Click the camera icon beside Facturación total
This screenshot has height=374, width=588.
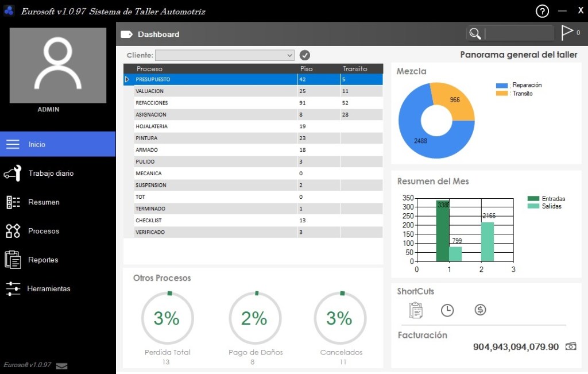point(571,346)
